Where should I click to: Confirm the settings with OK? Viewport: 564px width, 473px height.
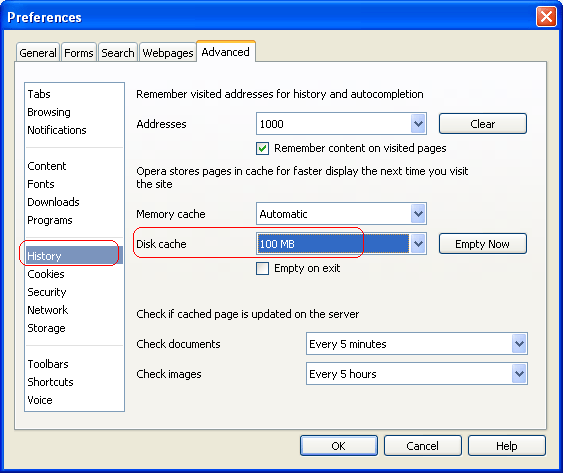point(338,446)
